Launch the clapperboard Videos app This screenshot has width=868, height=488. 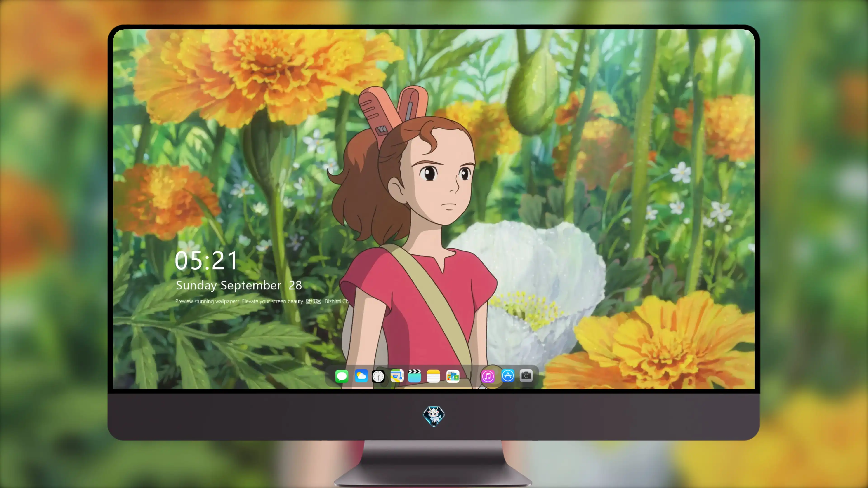pos(415,376)
